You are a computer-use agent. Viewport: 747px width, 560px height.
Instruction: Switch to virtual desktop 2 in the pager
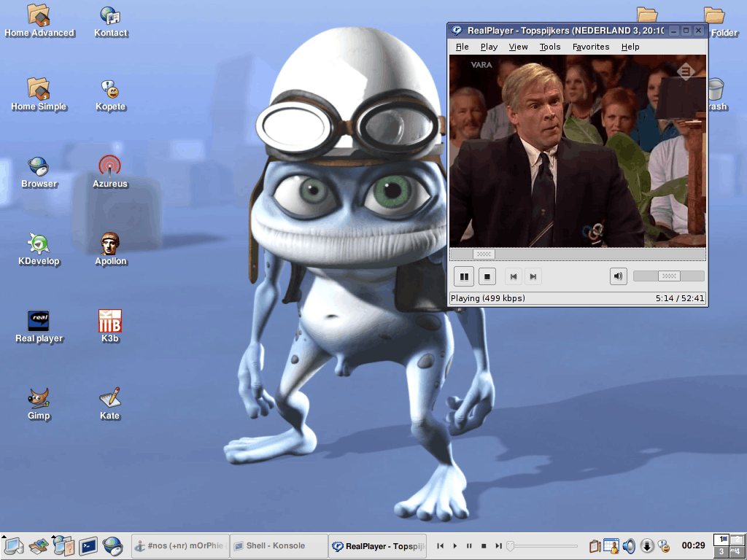[737, 540]
